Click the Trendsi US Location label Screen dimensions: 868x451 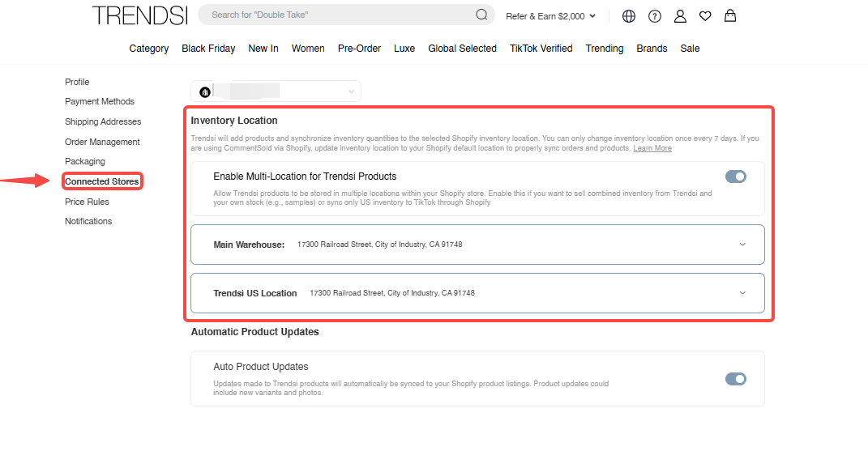coord(255,293)
